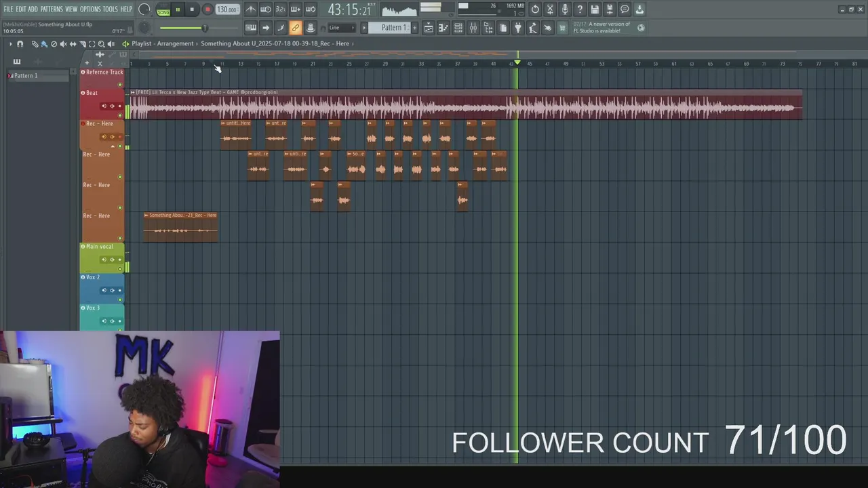Open the Piano roll view
Image resolution: width=868 pixels, height=488 pixels.
point(443,28)
